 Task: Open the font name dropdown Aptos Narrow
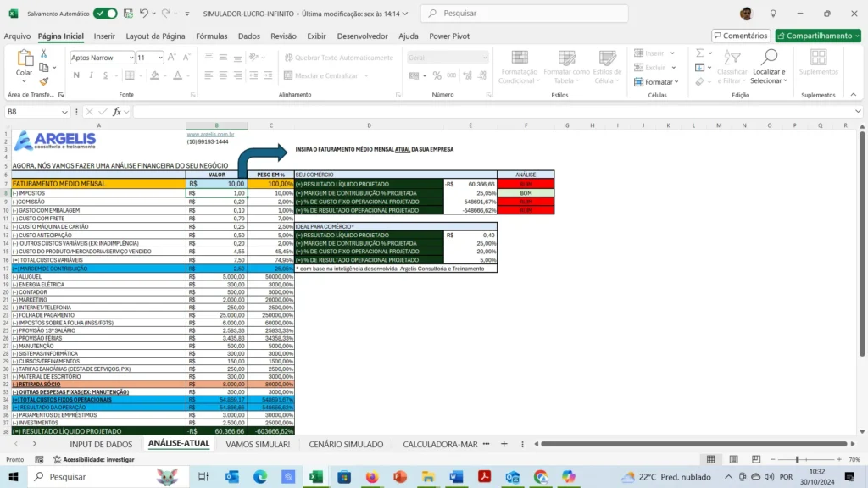pyautogui.click(x=131, y=58)
